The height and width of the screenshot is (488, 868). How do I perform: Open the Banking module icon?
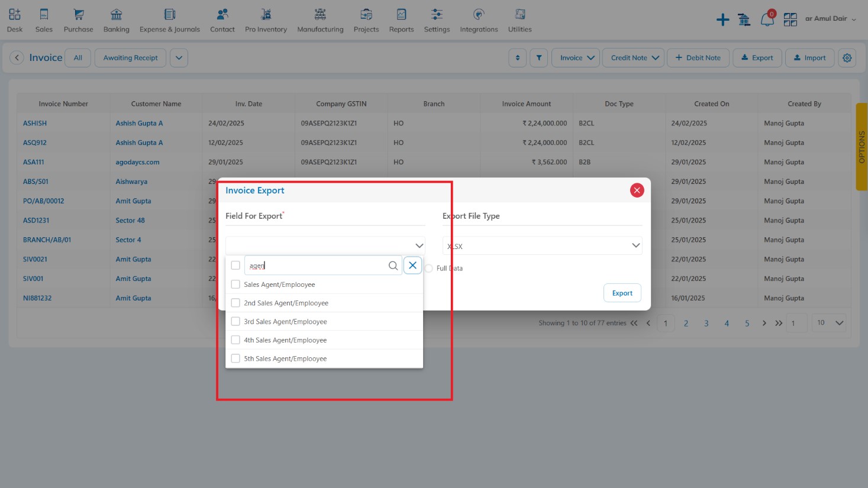(117, 14)
